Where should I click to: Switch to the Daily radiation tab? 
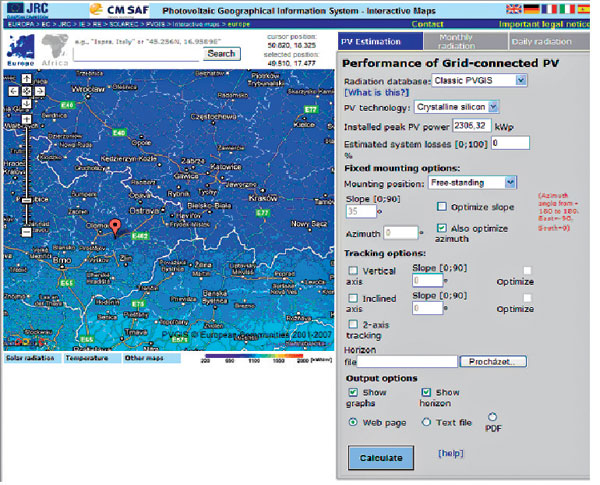[549, 41]
